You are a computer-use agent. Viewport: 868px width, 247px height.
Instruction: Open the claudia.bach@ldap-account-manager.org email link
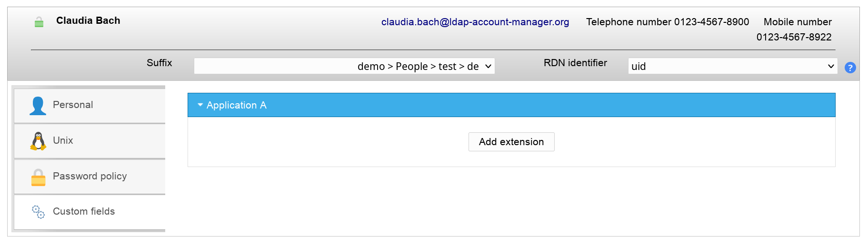[475, 22]
